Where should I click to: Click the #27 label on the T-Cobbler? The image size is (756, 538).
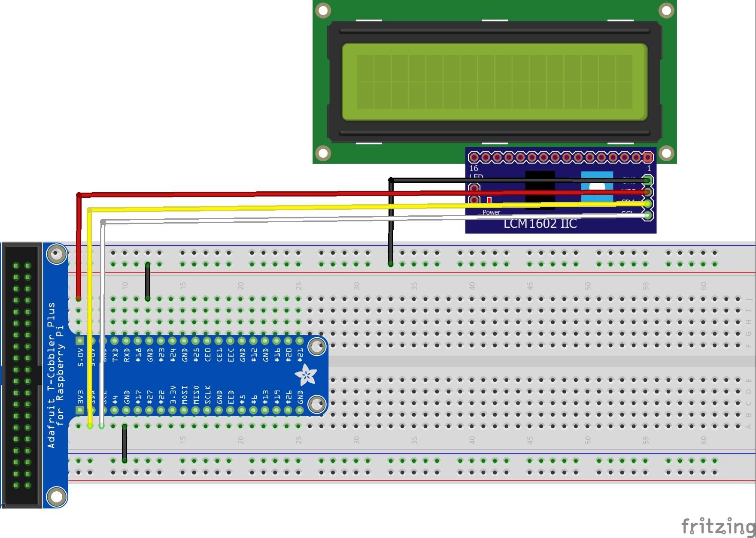tap(150, 397)
